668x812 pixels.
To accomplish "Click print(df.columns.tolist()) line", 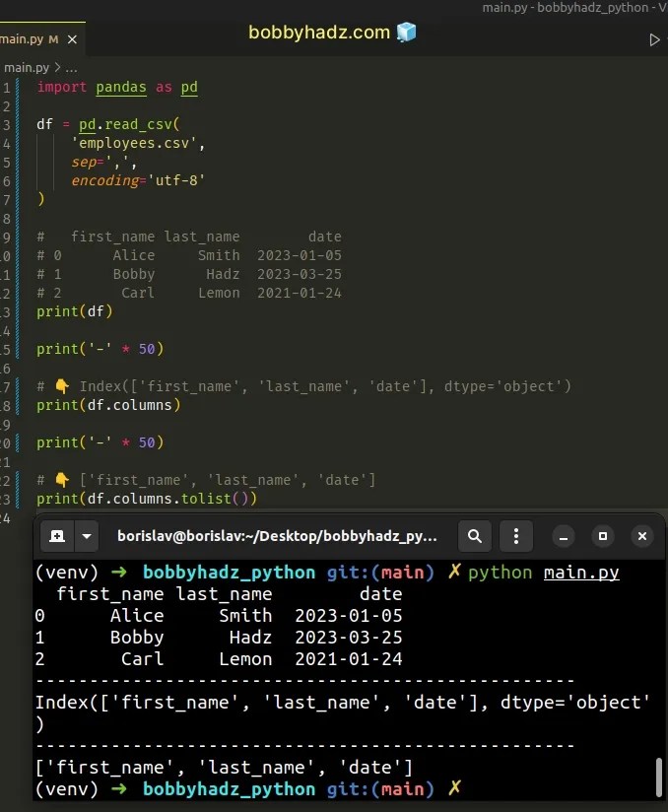I will coord(147,499).
